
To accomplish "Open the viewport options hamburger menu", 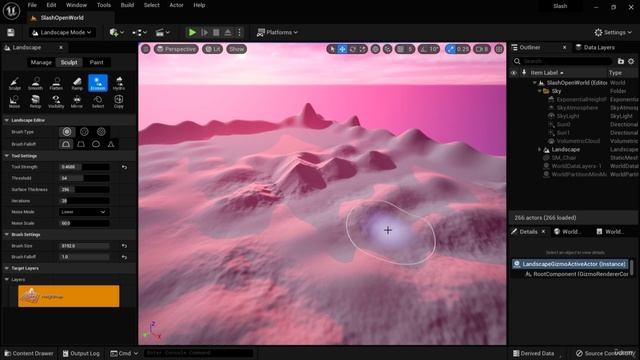I will [x=146, y=49].
